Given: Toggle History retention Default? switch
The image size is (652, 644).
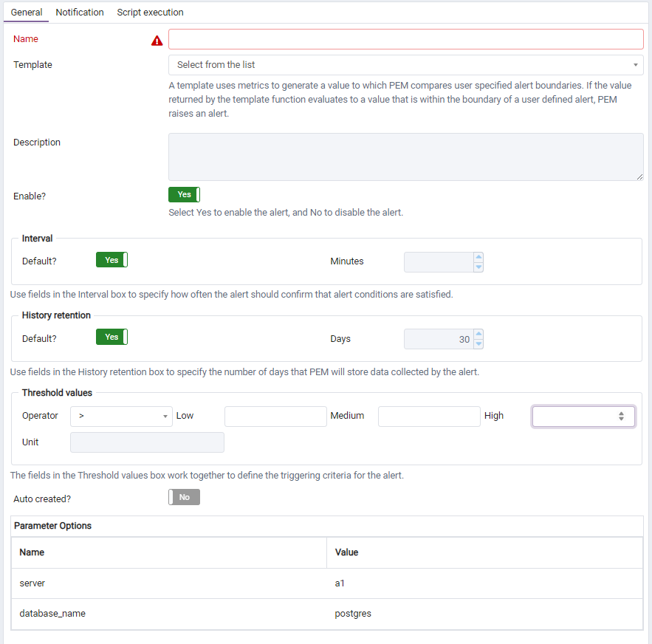Looking at the screenshot, I should (111, 338).
